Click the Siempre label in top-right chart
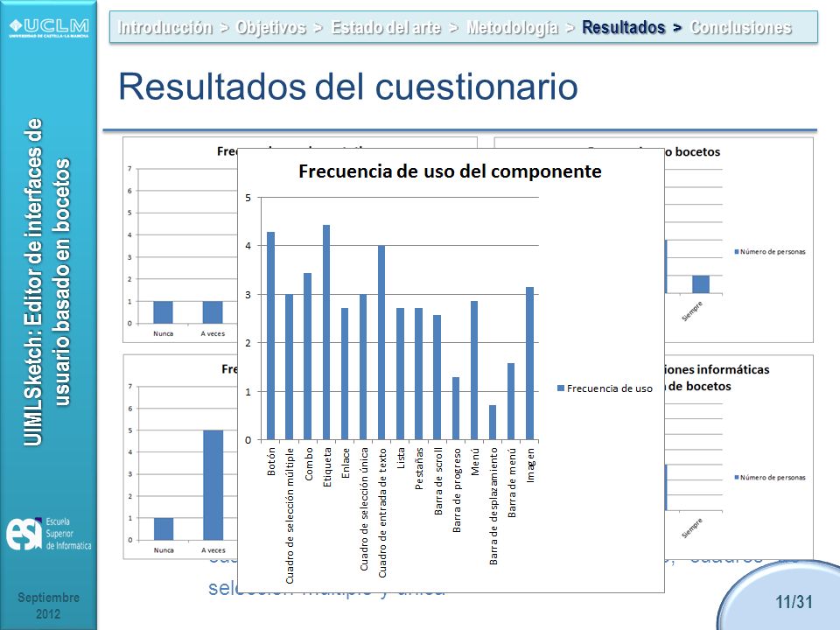This screenshot has height=630, width=840. pos(692,311)
